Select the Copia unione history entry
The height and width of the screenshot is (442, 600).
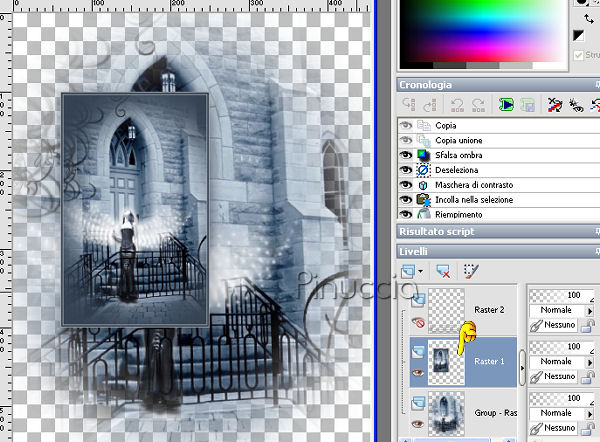click(x=458, y=140)
